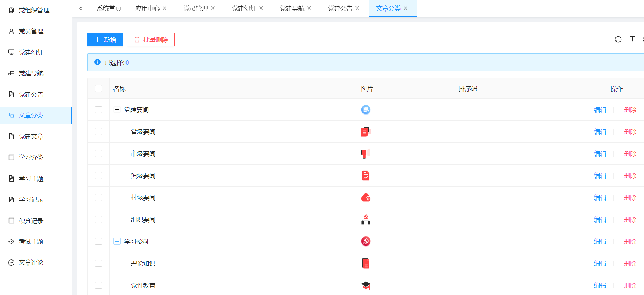Open 考试主题 in the sidebar menu
Image resolution: width=644 pixels, height=295 pixels.
31,242
